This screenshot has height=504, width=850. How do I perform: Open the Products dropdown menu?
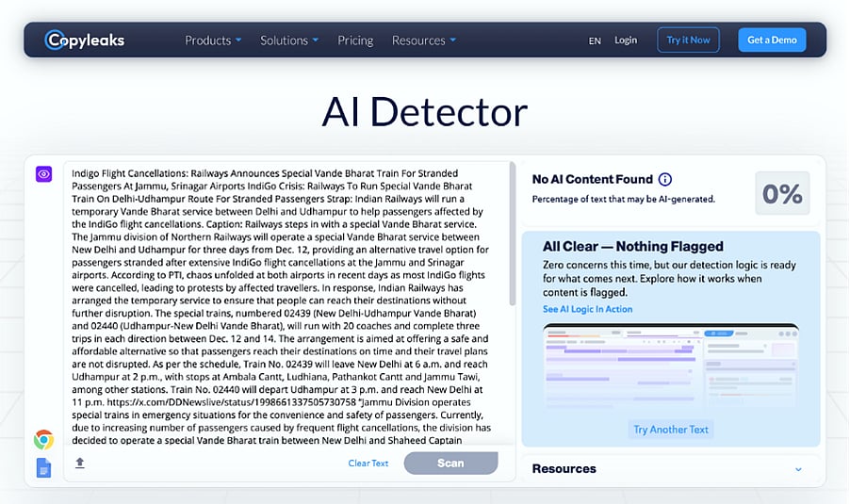213,41
